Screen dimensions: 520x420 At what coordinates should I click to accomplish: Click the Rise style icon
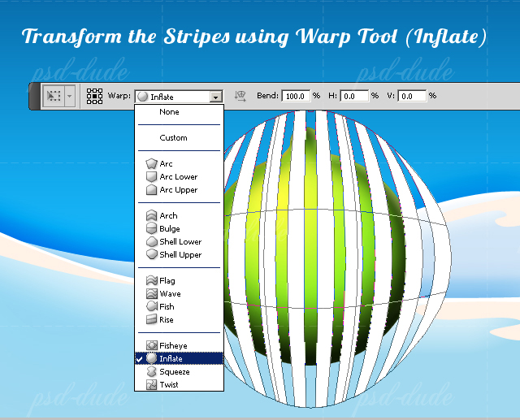(152, 319)
